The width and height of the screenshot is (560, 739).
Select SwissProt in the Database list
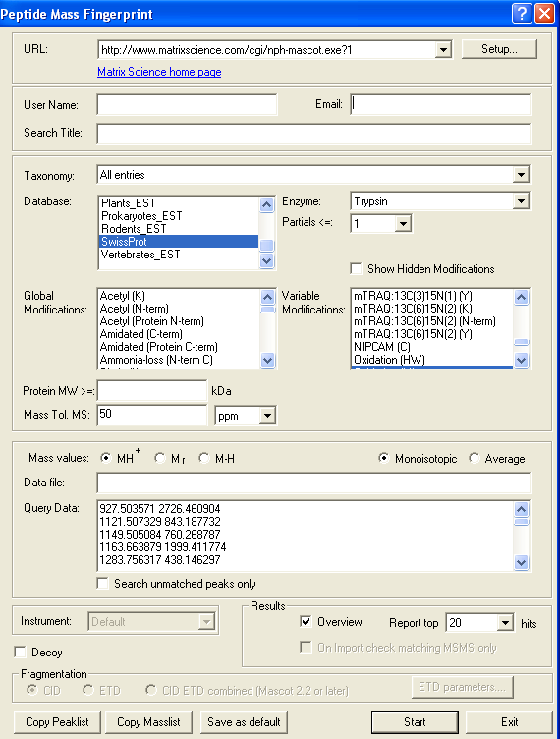coord(179,242)
